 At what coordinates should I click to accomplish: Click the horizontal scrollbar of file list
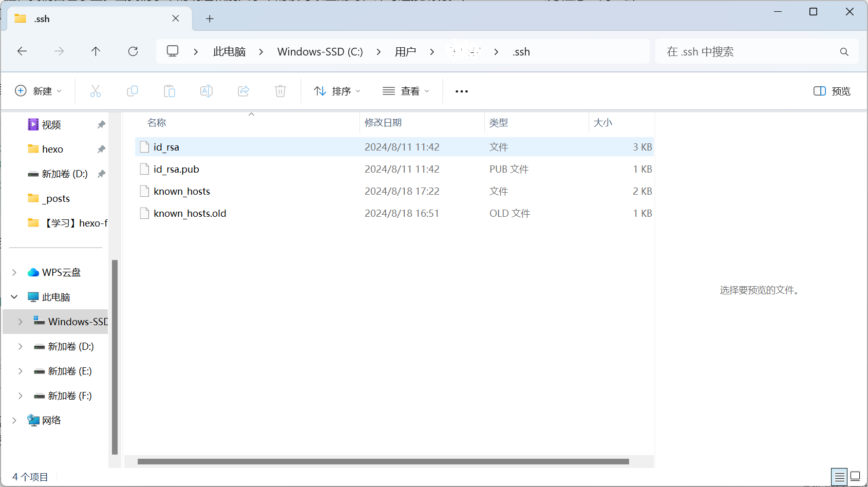(x=383, y=461)
